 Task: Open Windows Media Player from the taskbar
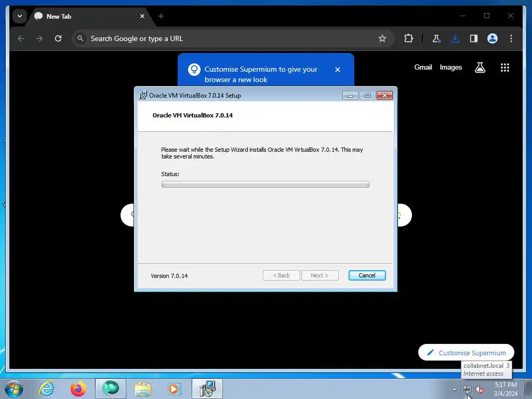pyautogui.click(x=175, y=389)
